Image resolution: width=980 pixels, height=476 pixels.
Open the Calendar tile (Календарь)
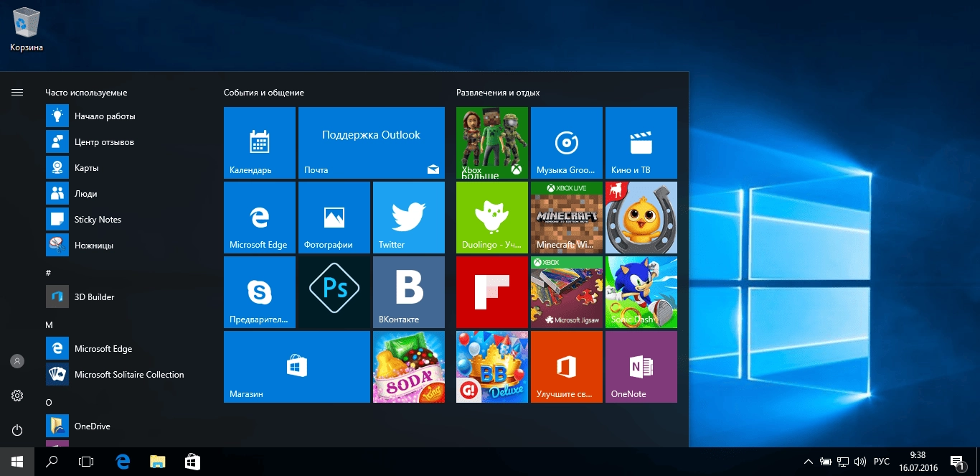coord(260,143)
